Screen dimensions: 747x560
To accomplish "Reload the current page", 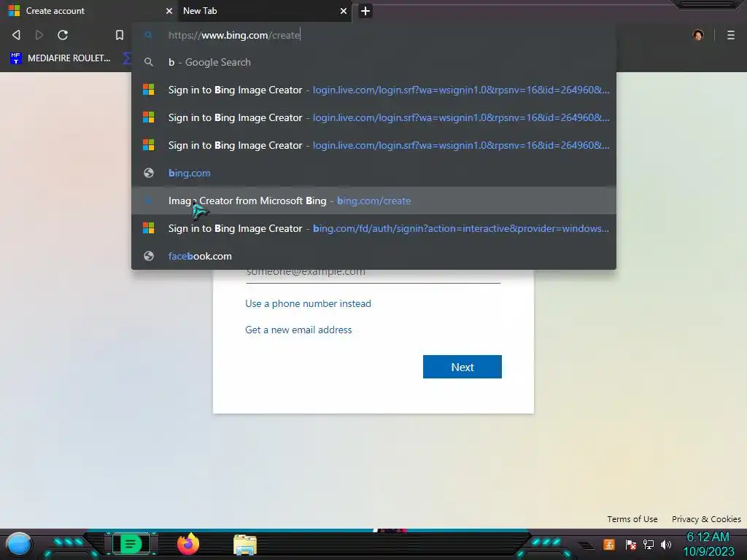I will [x=63, y=35].
